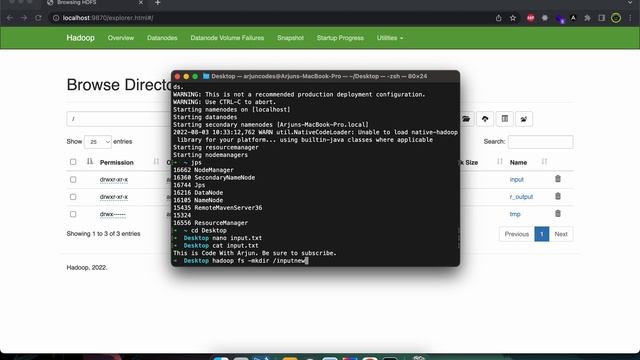The width and height of the screenshot is (640, 360).
Task: Check the box for the input row
Action: (x=73, y=180)
